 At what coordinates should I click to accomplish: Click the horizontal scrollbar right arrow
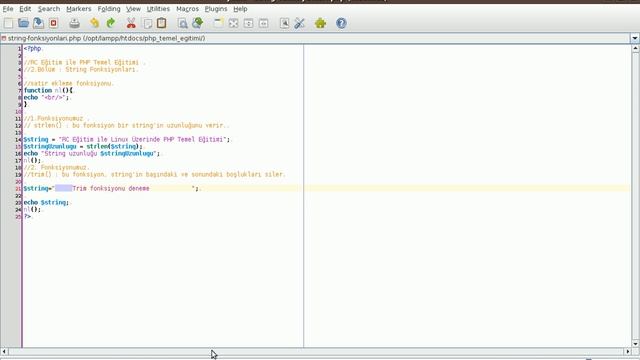(628, 351)
